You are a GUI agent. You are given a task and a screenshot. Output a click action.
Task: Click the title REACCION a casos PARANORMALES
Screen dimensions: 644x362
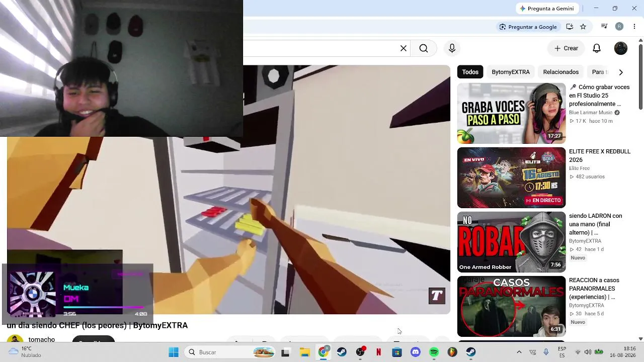[594, 289]
